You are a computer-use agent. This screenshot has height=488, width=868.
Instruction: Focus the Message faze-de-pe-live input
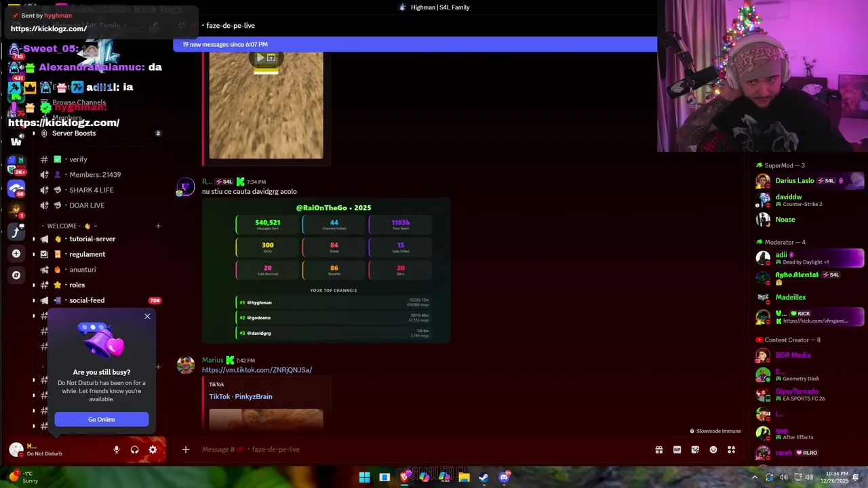click(x=420, y=449)
